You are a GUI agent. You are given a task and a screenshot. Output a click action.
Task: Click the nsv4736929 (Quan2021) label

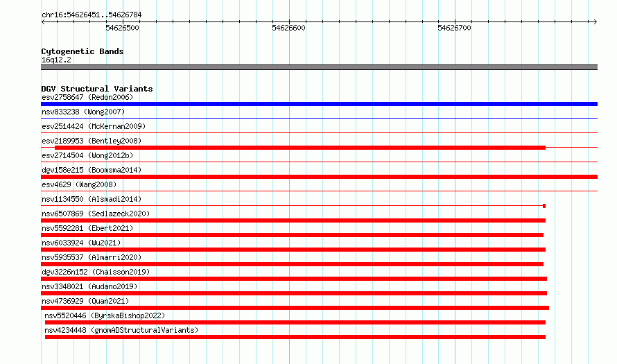click(x=85, y=301)
